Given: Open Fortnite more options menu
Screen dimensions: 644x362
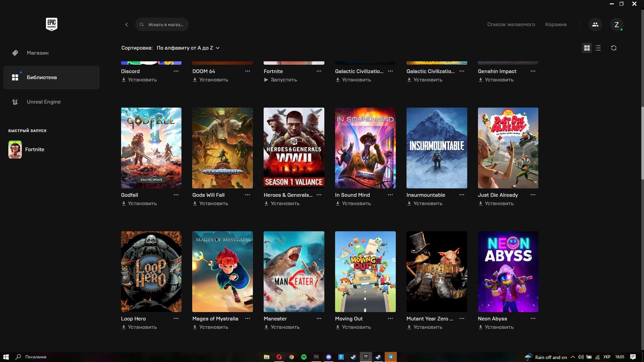Looking at the screenshot, I should [319, 71].
